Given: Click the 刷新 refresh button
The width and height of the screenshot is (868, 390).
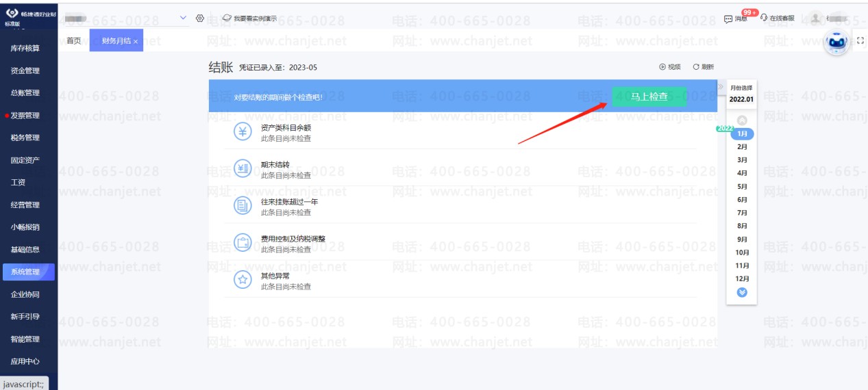Looking at the screenshot, I should click(704, 67).
